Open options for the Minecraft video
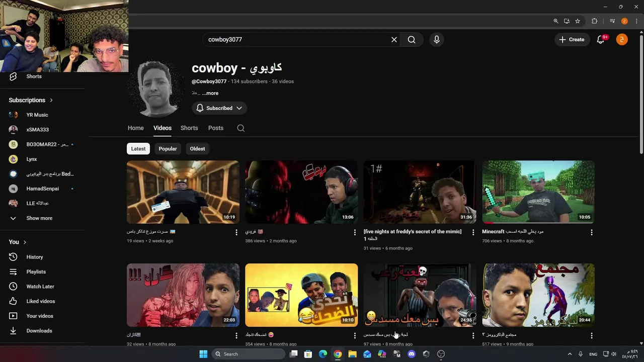 pos(592,232)
